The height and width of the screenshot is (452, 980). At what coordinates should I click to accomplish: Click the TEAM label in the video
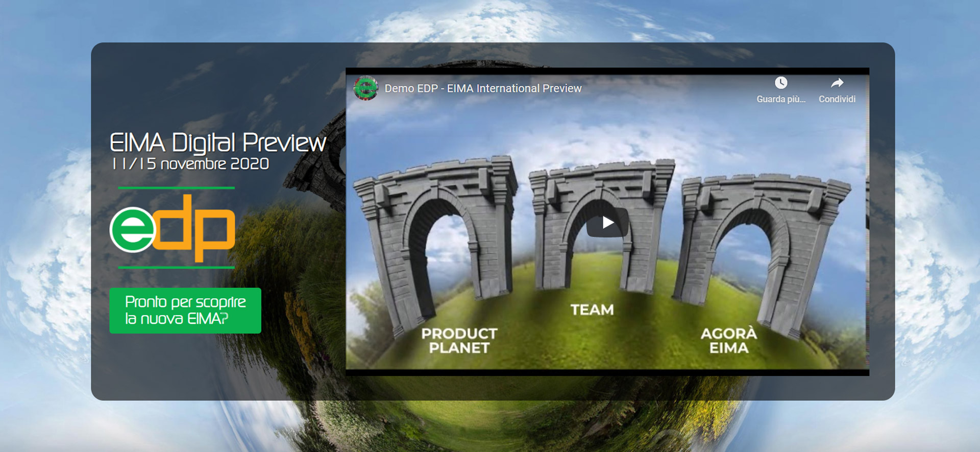pyautogui.click(x=592, y=310)
